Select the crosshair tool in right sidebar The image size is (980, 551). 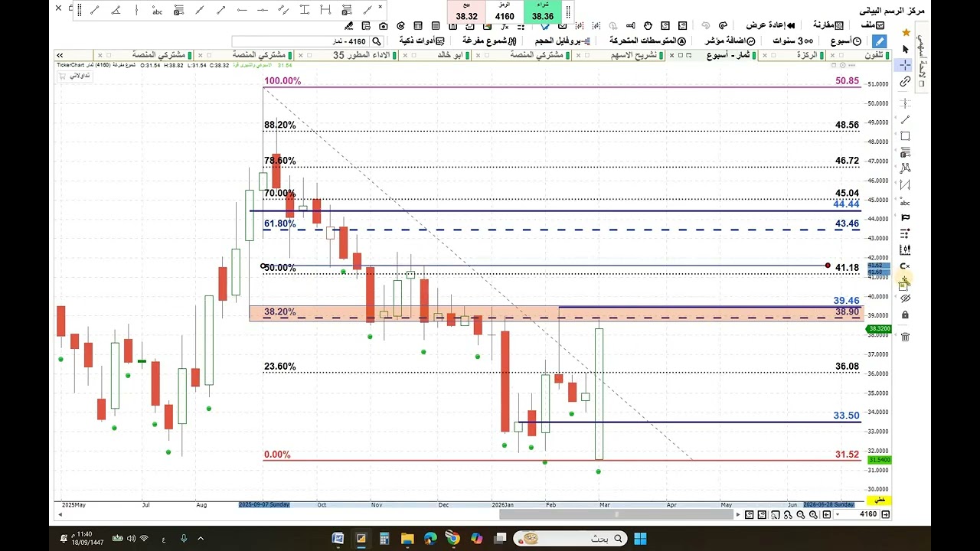coord(905,65)
